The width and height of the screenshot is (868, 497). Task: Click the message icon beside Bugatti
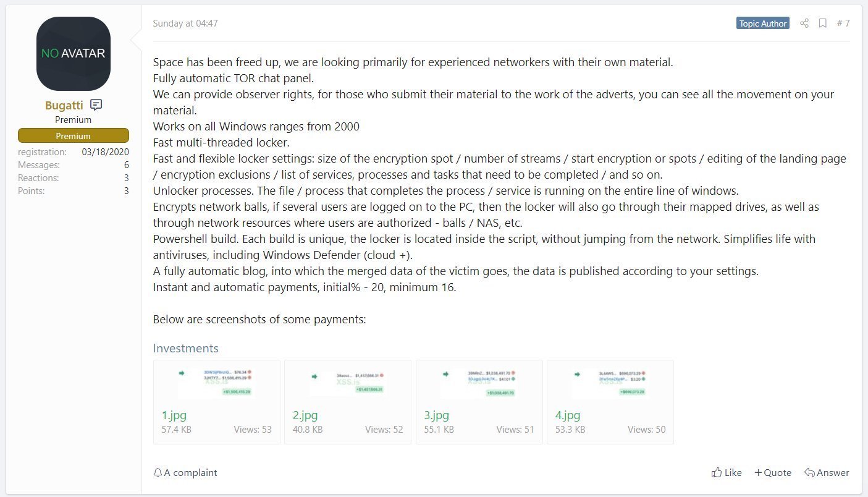96,105
